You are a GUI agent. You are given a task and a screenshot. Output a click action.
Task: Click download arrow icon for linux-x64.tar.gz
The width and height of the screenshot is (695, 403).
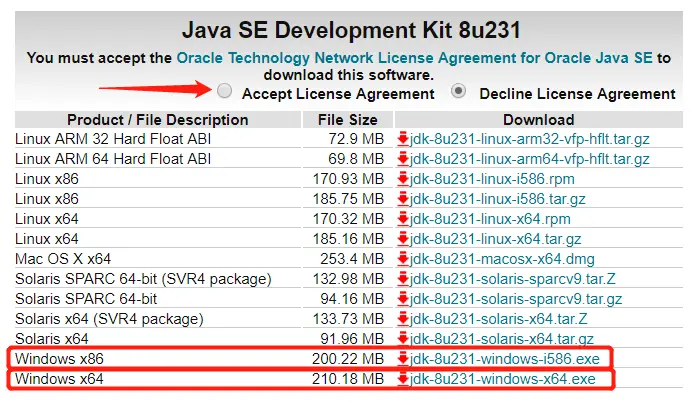(403, 239)
